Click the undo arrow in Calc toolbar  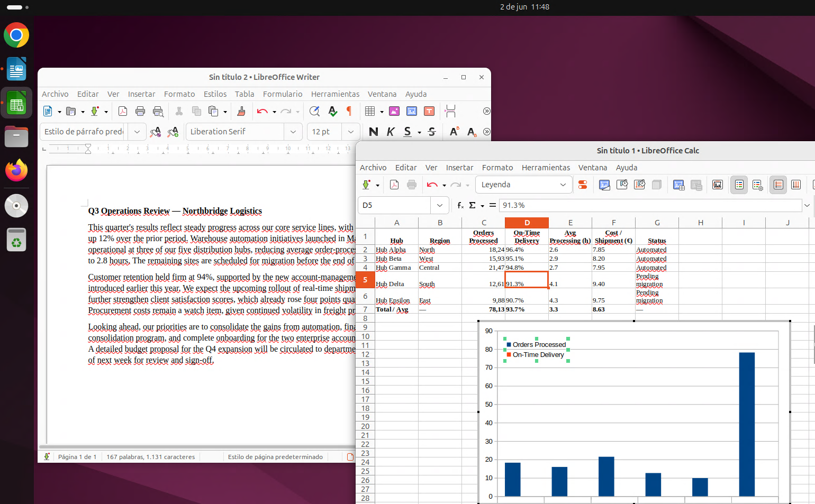pos(432,185)
